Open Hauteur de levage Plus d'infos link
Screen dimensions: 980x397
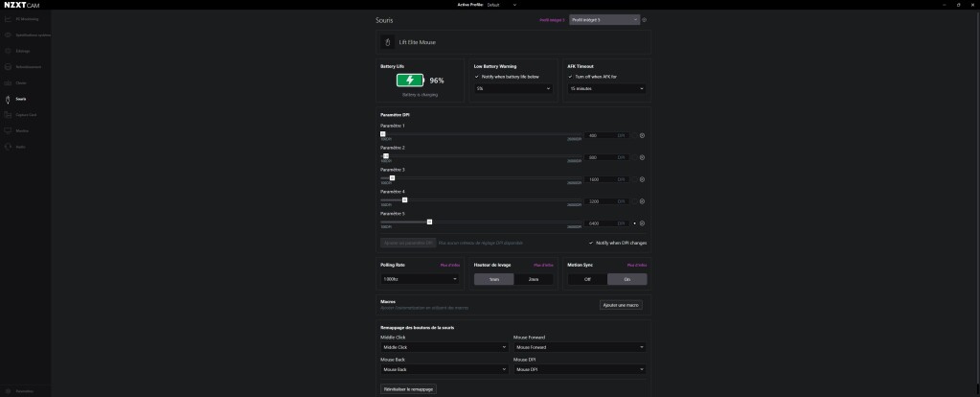point(543,265)
